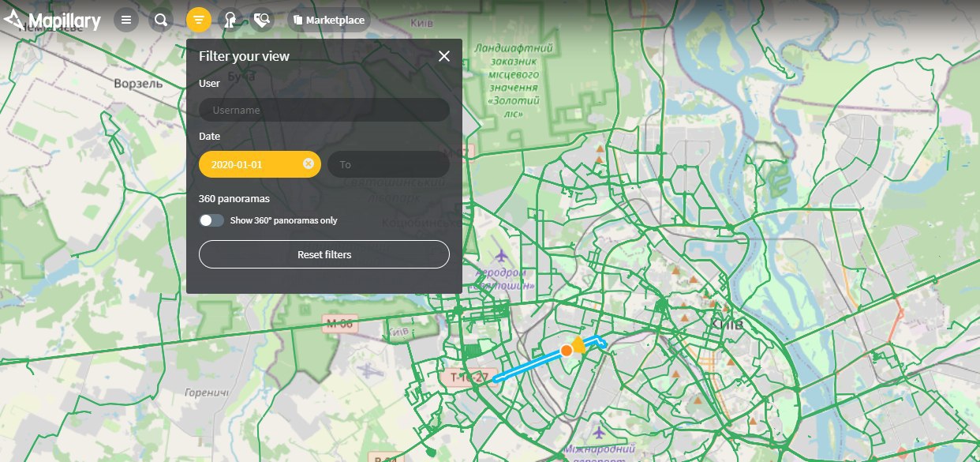
Task: Open the map data tag-search icon
Action: coord(263,20)
